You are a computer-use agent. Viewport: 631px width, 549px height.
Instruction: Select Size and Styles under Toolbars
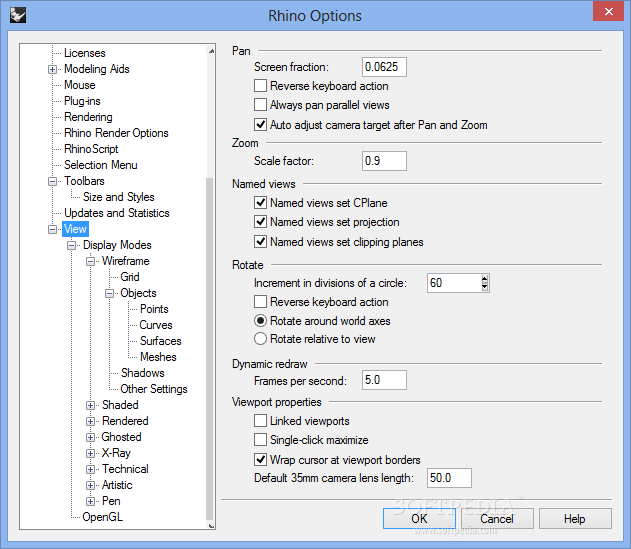pos(119,197)
